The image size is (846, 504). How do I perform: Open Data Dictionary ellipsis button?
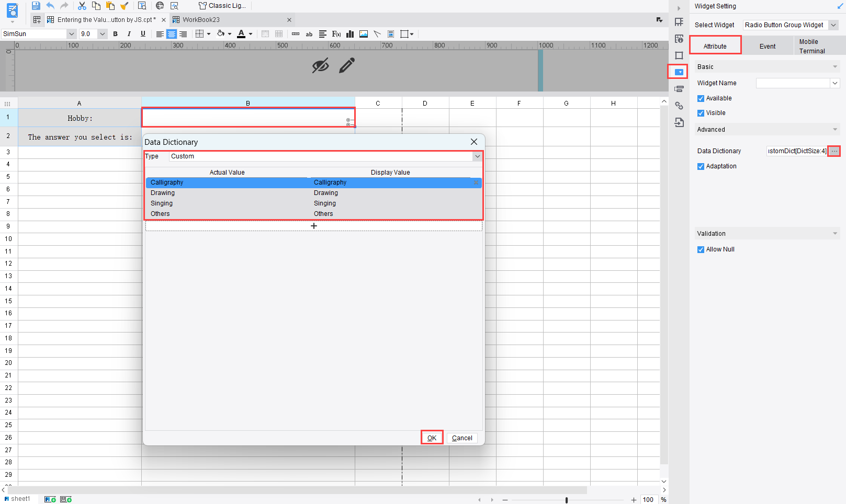pos(834,151)
